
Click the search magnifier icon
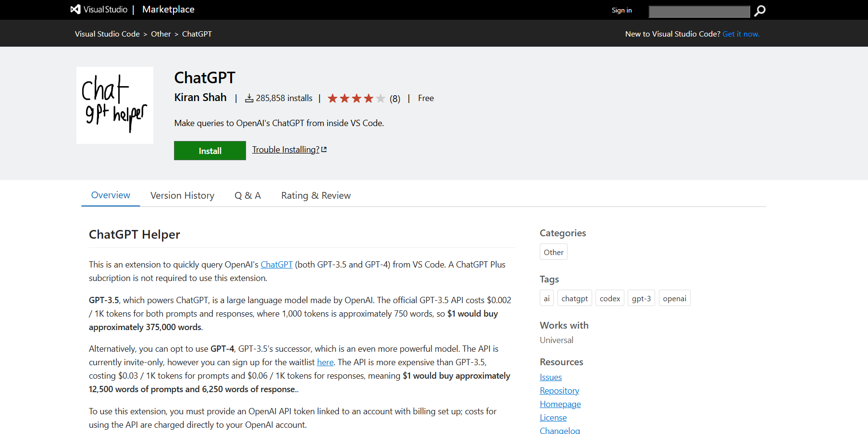tap(760, 11)
